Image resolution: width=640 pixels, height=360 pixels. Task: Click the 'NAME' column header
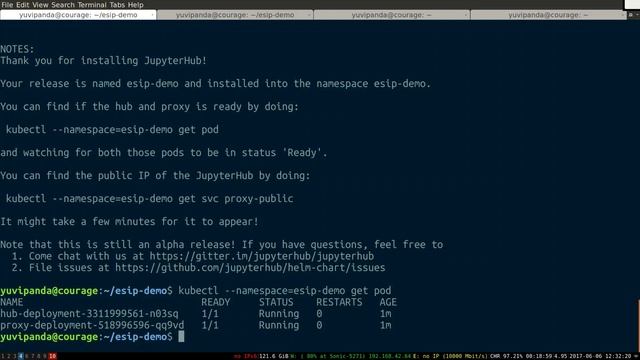pos(11,302)
